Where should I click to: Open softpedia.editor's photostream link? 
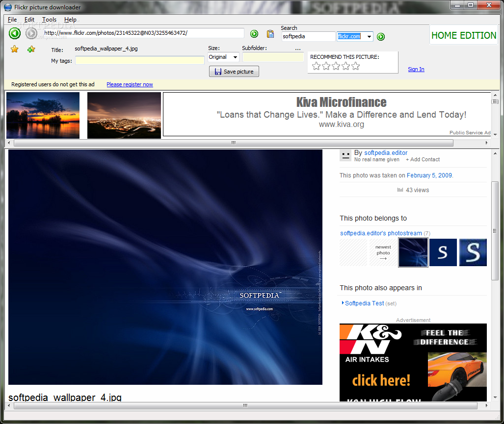[x=381, y=233]
